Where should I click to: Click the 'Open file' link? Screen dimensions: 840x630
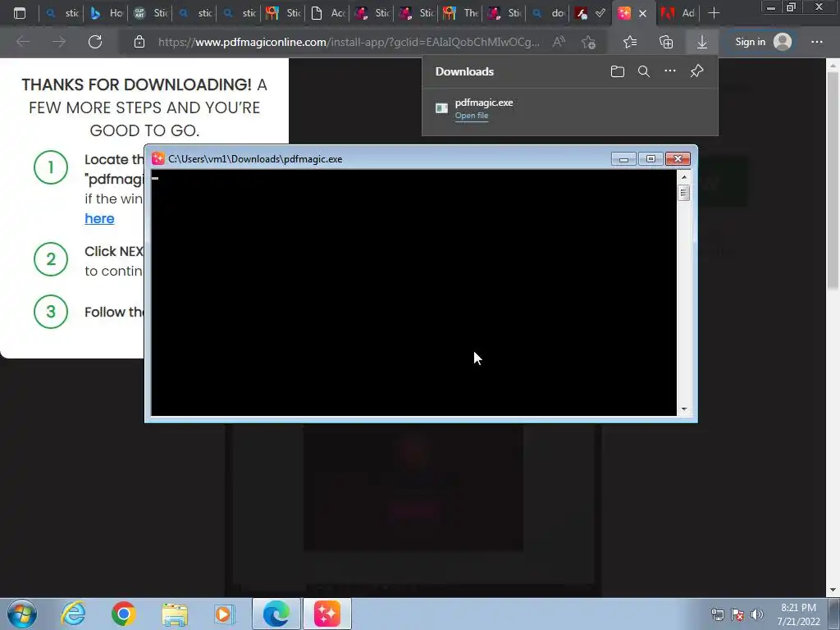[472, 116]
